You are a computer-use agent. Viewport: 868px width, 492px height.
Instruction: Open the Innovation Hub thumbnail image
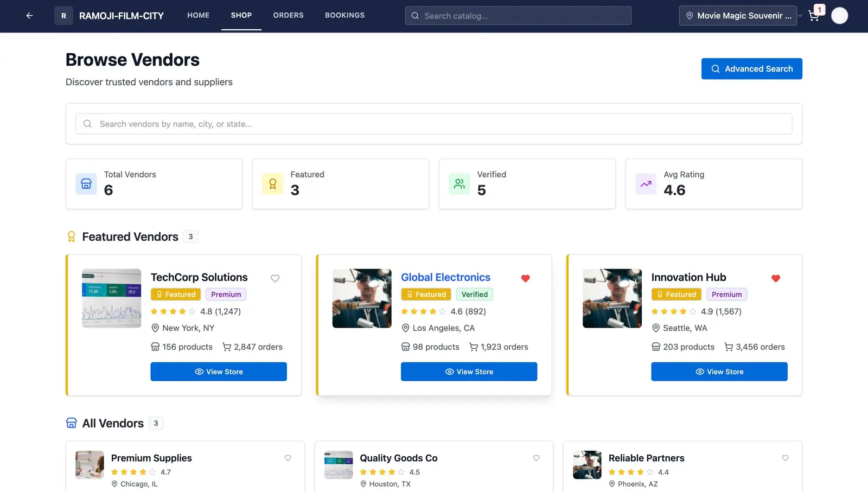pos(612,298)
